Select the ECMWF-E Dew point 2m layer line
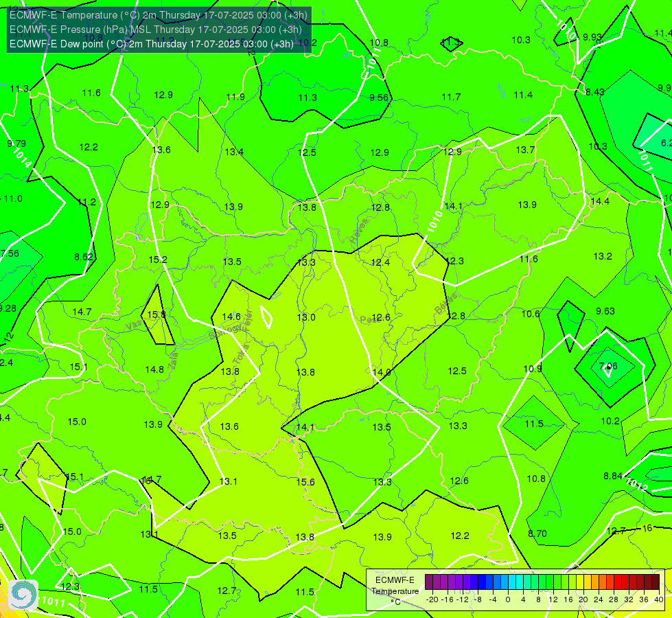The image size is (672, 618). [151, 44]
